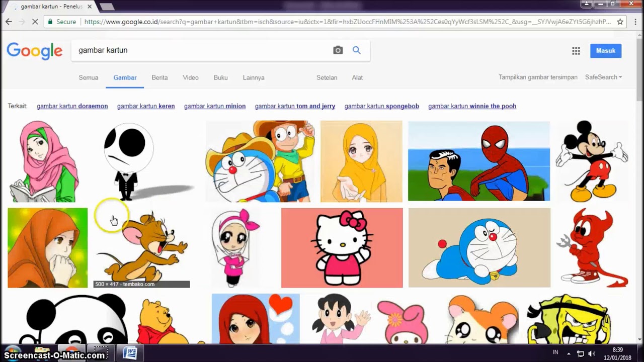Image resolution: width=644 pixels, height=362 pixels.
Task: Click the green Secure padlock icon
Action: [50, 22]
